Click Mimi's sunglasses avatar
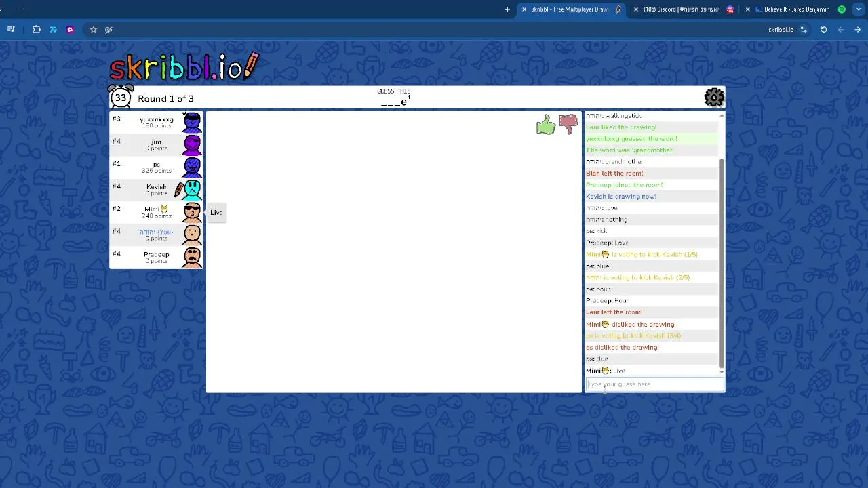The width and height of the screenshot is (868, 488). point(192,211)
